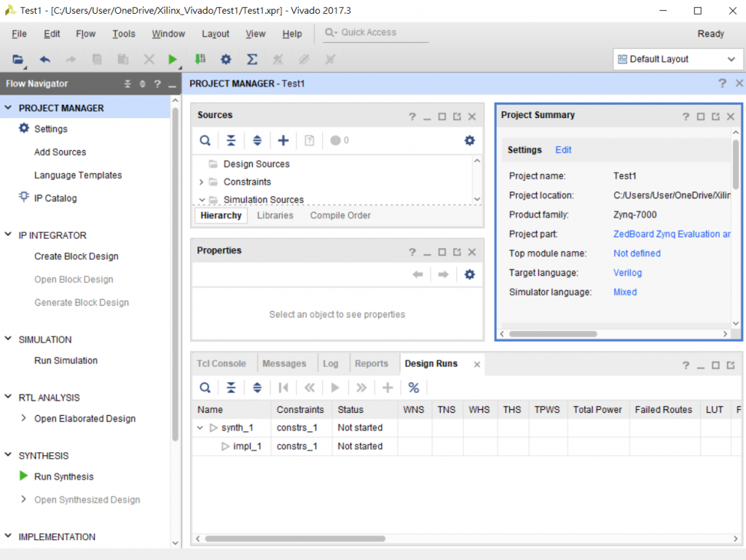Float the Sources panel
Viewport: 746px width, 560px height.
pos(457,117)
